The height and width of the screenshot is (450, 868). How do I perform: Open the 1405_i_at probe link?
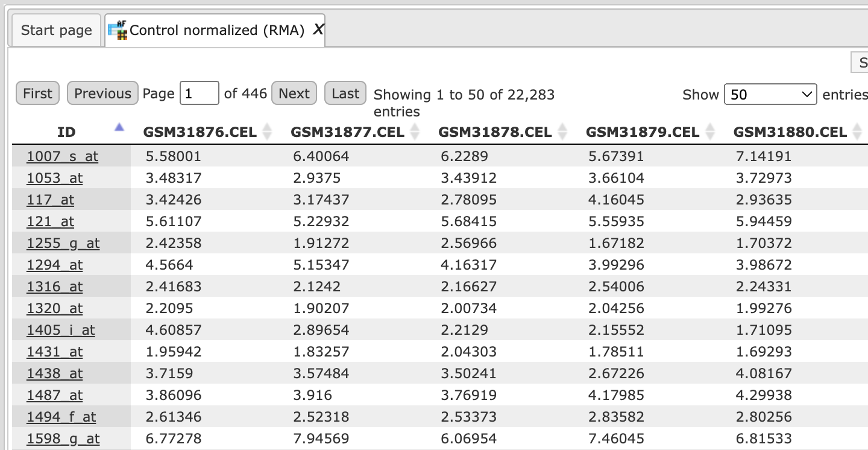[x=60, y=330]
